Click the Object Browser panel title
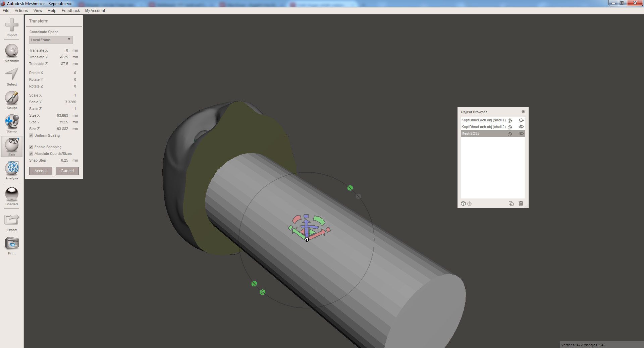Viewport: 644px width, 348px height. (x=474, y=112)
